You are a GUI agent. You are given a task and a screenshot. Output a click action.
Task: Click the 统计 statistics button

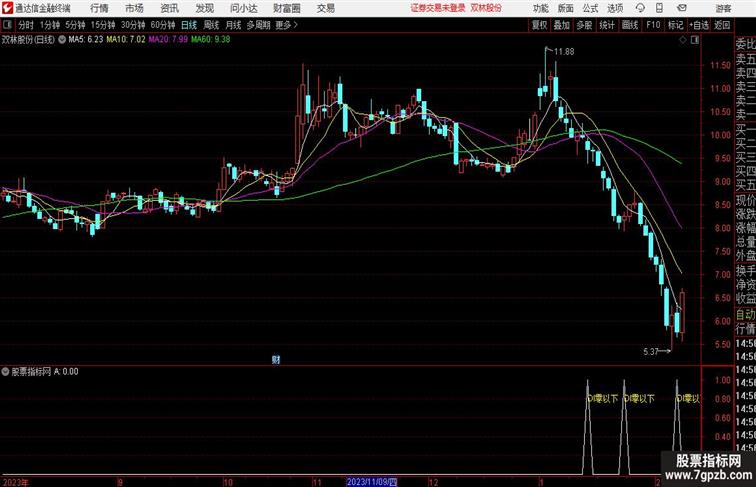coord(607,25)
